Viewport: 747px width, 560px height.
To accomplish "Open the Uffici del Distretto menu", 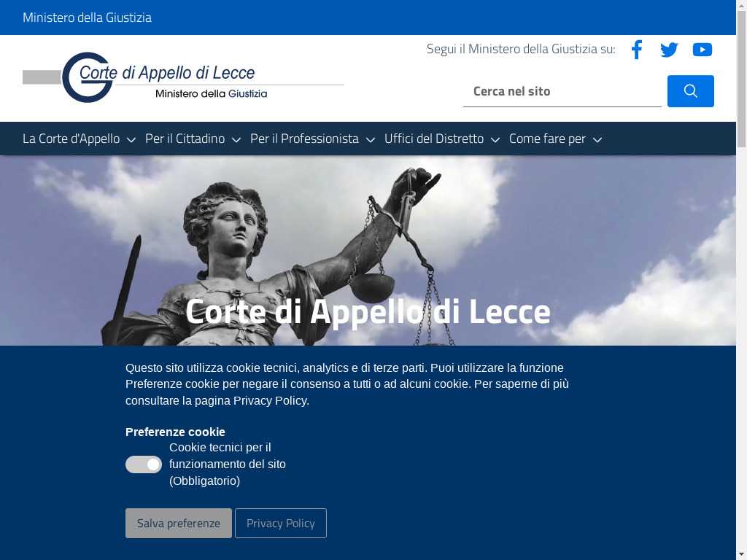I will [434, 139].
